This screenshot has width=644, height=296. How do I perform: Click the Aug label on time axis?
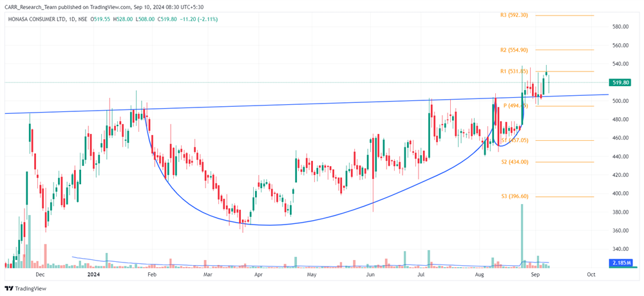tap(479, 273)
